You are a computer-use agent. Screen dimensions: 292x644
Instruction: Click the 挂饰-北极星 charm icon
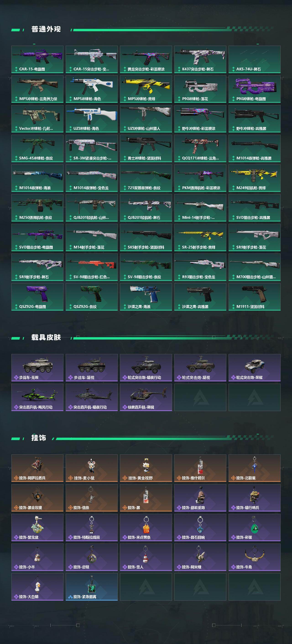pos(255,465)
